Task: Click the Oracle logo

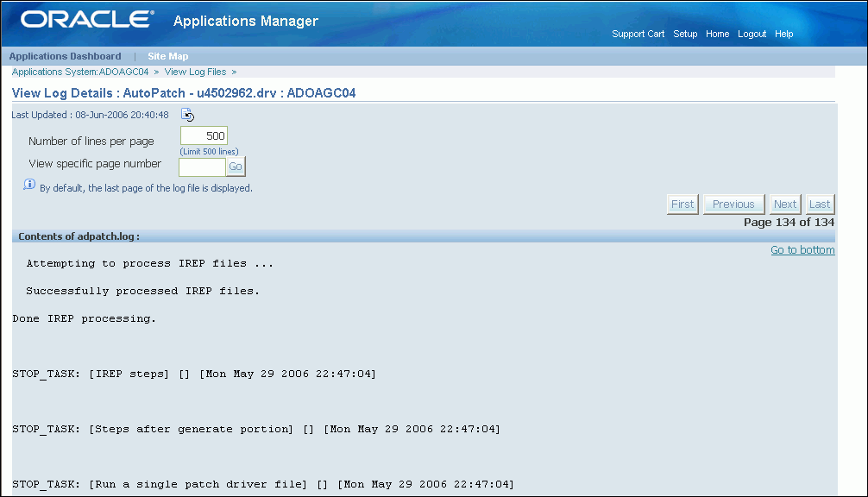Action: [87, 20]
